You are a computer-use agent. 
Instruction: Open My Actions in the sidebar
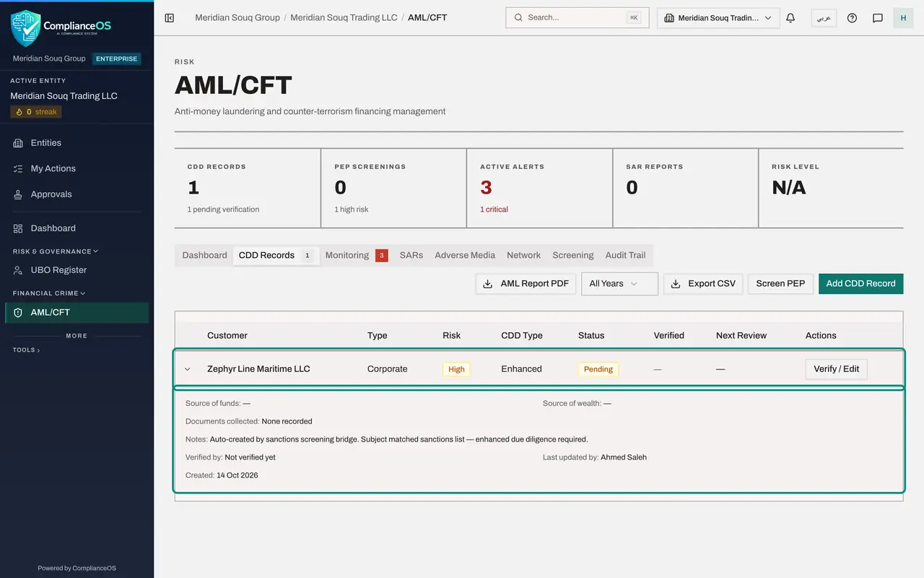click(77, 168)
